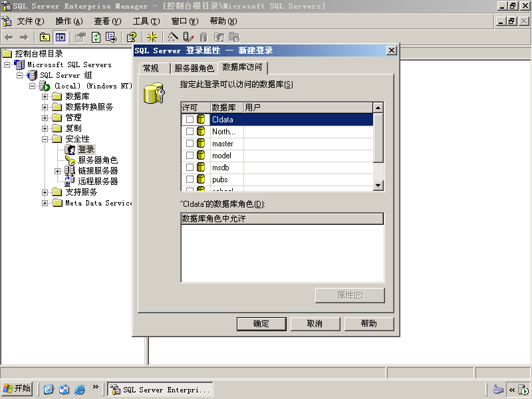Open Help via question mark icon
This screenshot has height=399, width=532.
132,37
